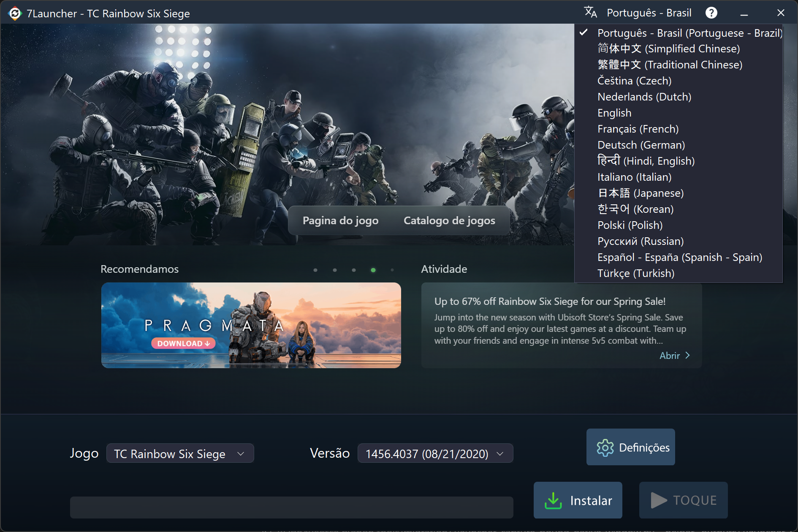
Task: Open the Catalogo de jogos tab
Action: (x=449, y=220)
